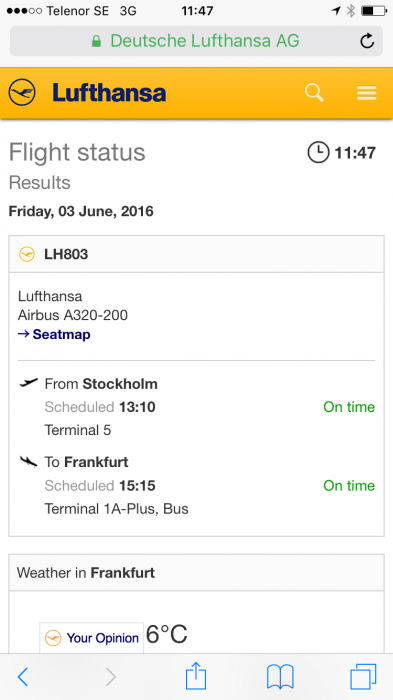Tap the departure plane icon by Stockholm
The image size is (393, 700).
pyautogui.click(x=29, y=383)
